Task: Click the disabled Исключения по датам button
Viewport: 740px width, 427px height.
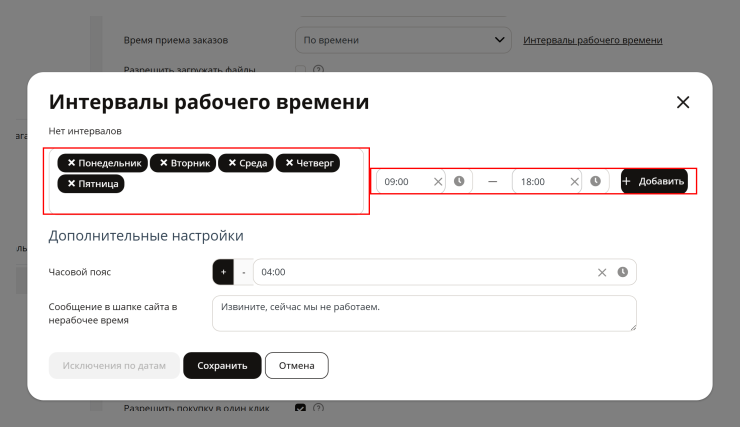Action: tap(114, 366)
